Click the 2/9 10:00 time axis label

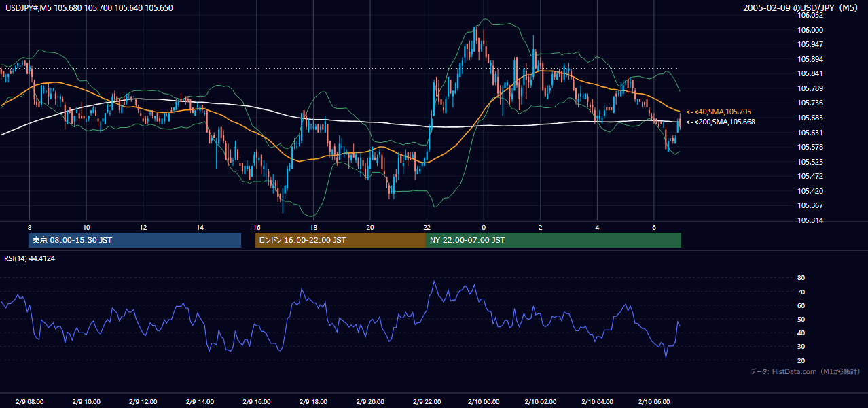(86, 402)
